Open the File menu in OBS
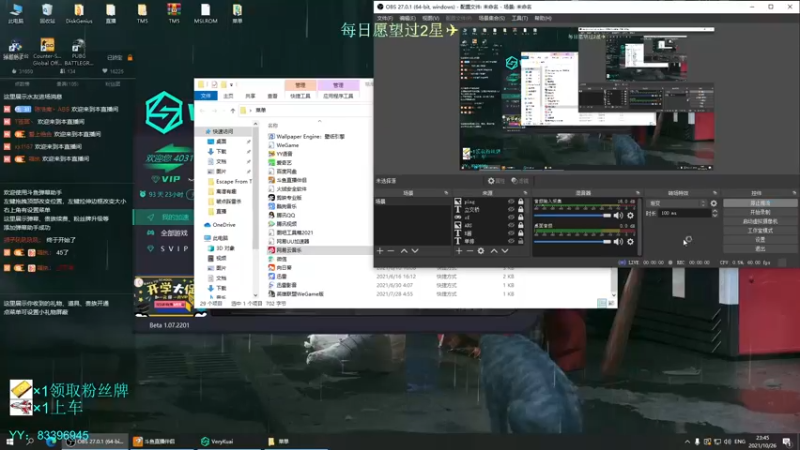The height and width of the screenshot is (450, 800). [385, 18]
